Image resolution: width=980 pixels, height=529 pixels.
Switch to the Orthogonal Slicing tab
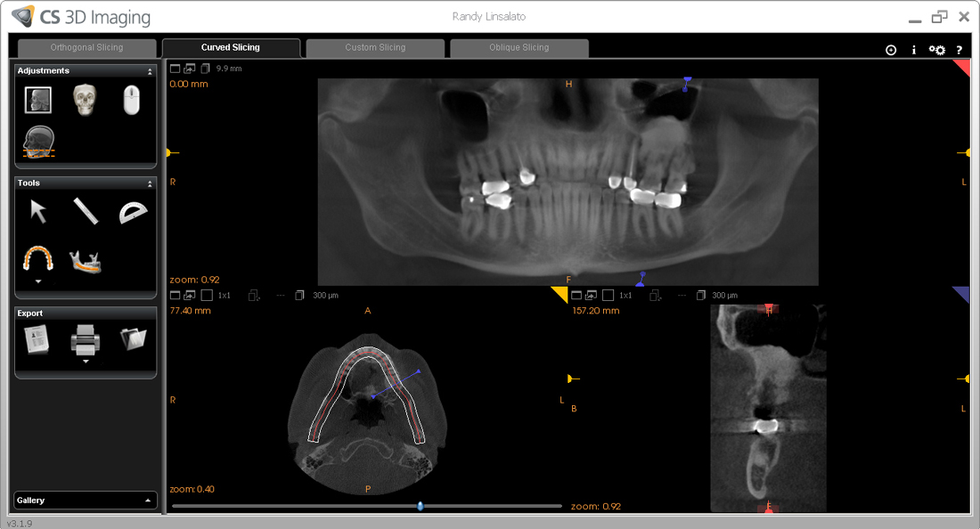(x=86, y=48)
